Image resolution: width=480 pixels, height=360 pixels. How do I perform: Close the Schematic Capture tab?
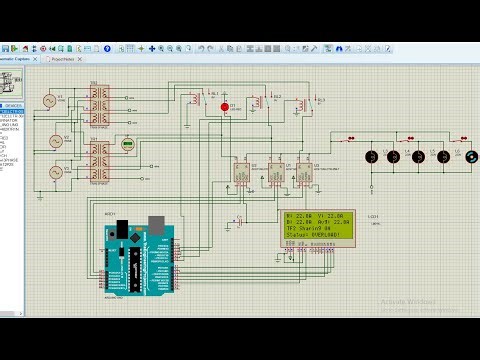(35, 59)
